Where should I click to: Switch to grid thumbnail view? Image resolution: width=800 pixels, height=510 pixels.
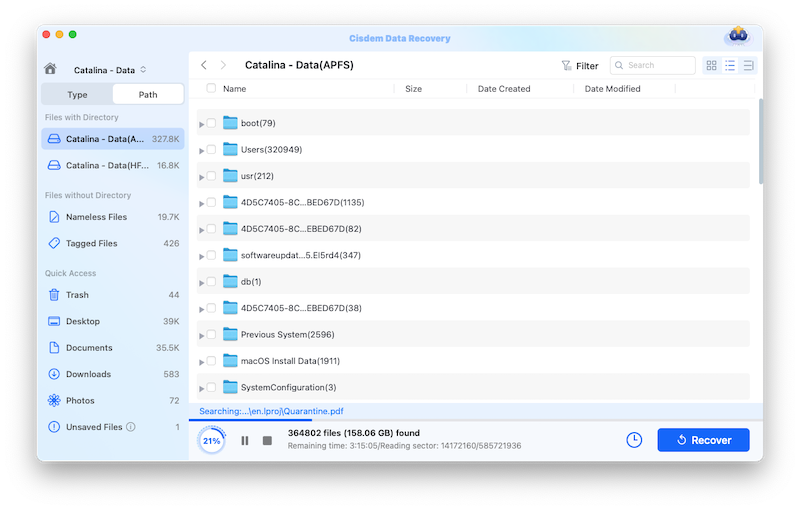pyautogui.click(x=711, y=65)
